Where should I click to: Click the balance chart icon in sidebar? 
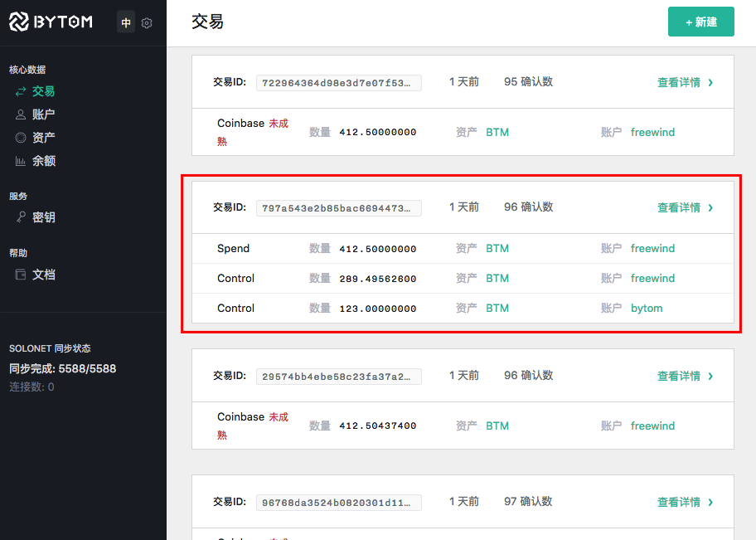point(20,161)
